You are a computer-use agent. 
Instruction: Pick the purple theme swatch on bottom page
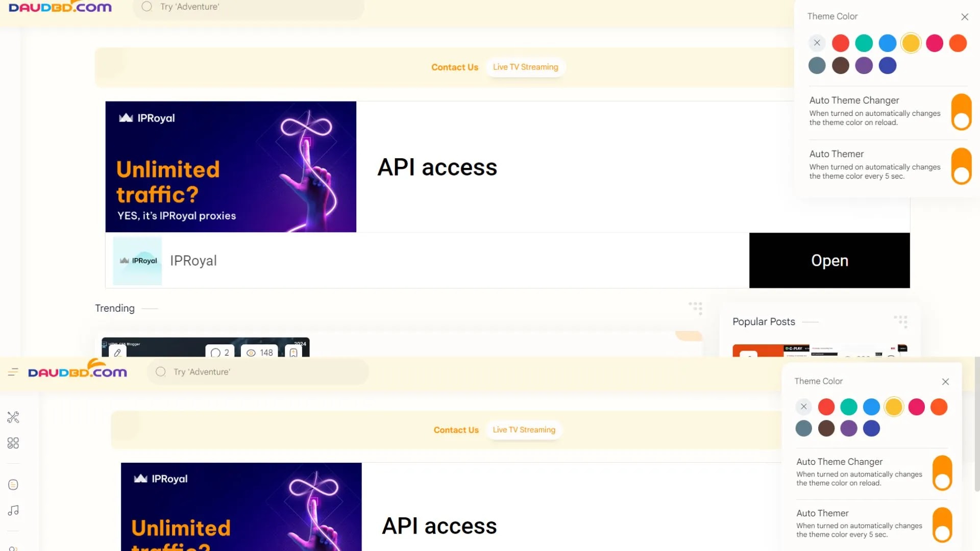tap(849, 428)
